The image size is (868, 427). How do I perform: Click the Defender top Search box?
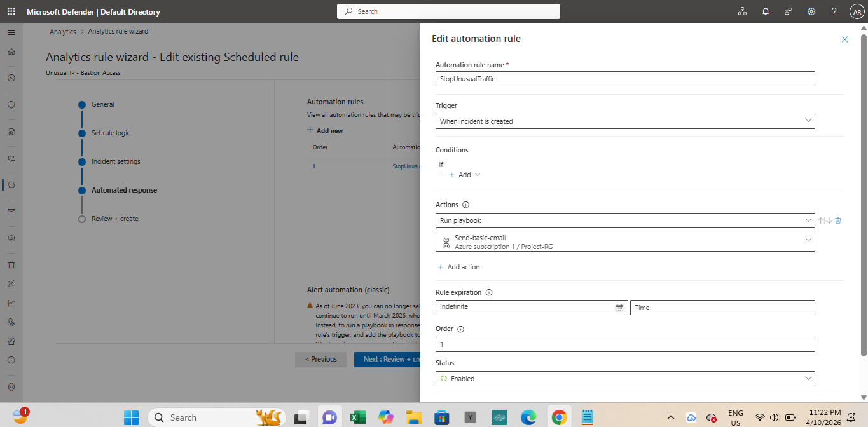point(448,11)
